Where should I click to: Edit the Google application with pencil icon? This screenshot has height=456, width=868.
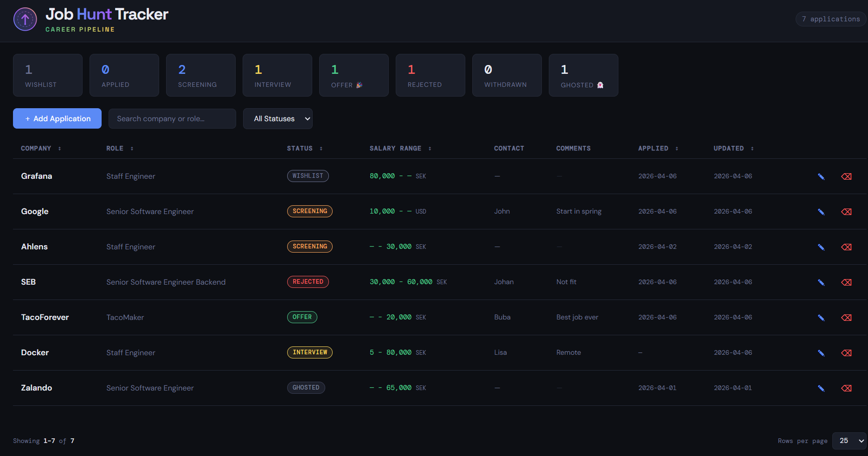(x=821, y=212)
